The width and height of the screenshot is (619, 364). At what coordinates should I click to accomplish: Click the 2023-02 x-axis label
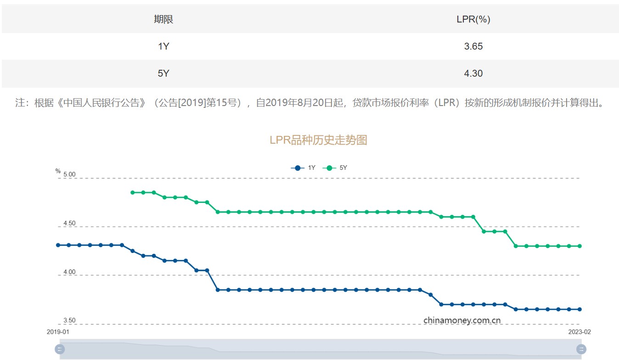click(580, 331)
